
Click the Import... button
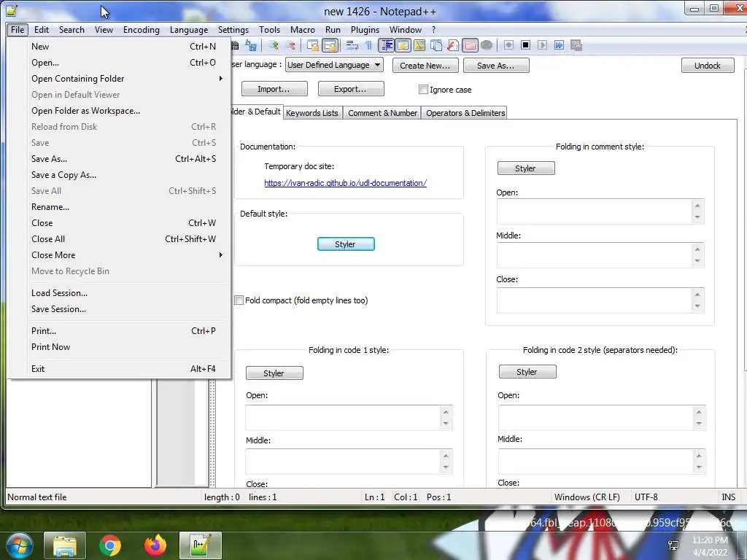click(274, 89)
